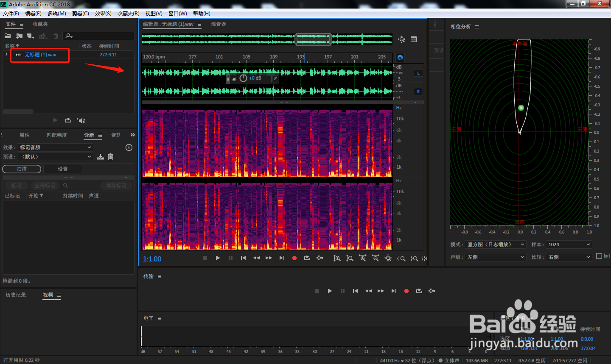The height and width of the screenshot is (364, 611).
Task: Click rewind button in editor panel
Action: tap(256, 258)
